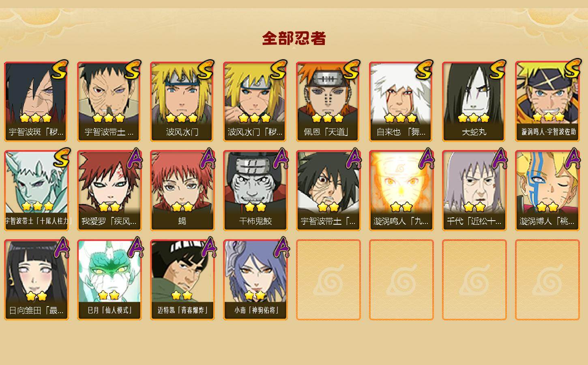Click the last empty ninja slot

click(x=547, y=280)
